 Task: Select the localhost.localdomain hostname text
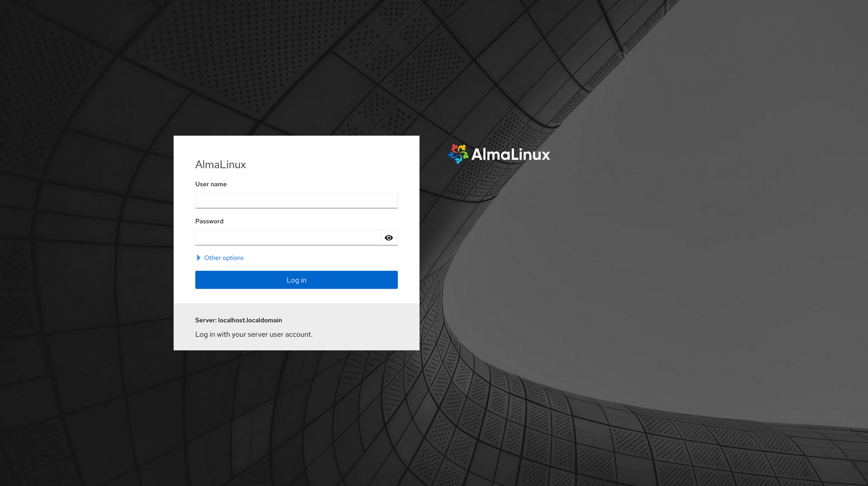point(250,320)
